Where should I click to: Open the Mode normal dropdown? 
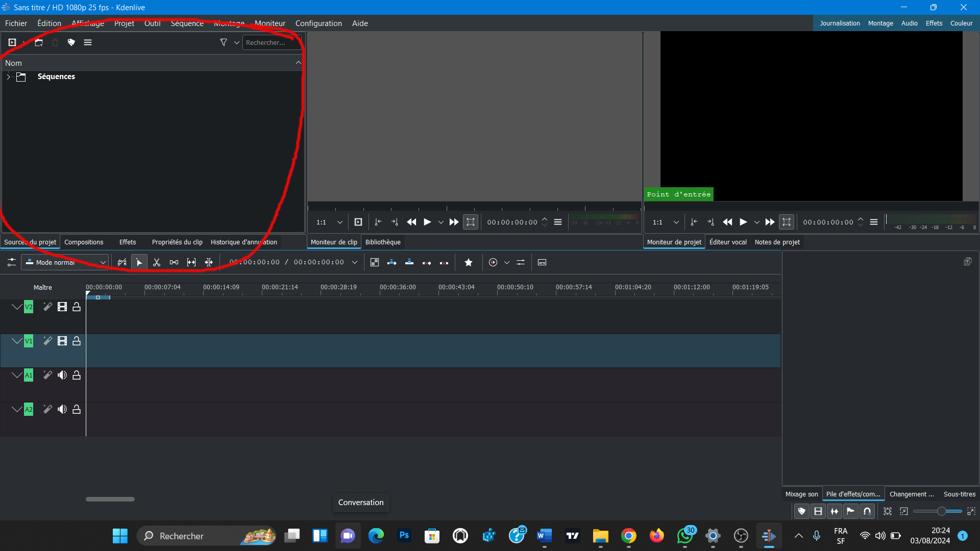[x=65, y=262]
